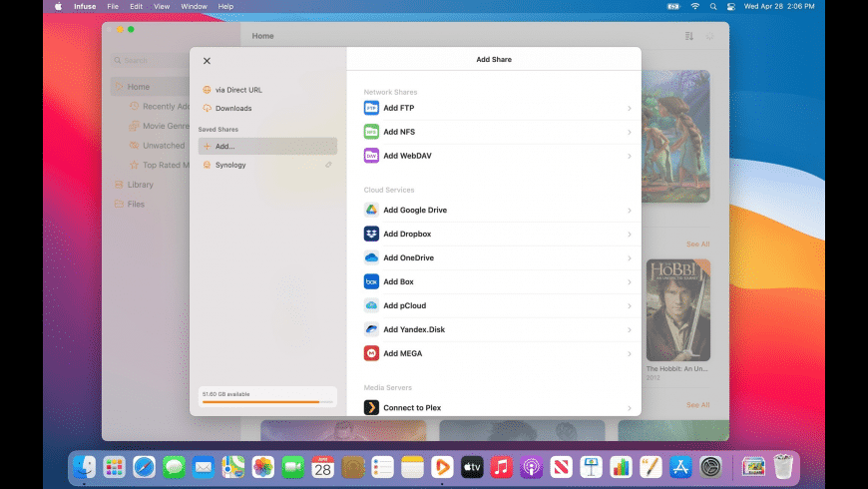The height and width of the screenshot is (489, 868).
Task: Click the plus icon next to Add...
Action: (x=207, y=147)
